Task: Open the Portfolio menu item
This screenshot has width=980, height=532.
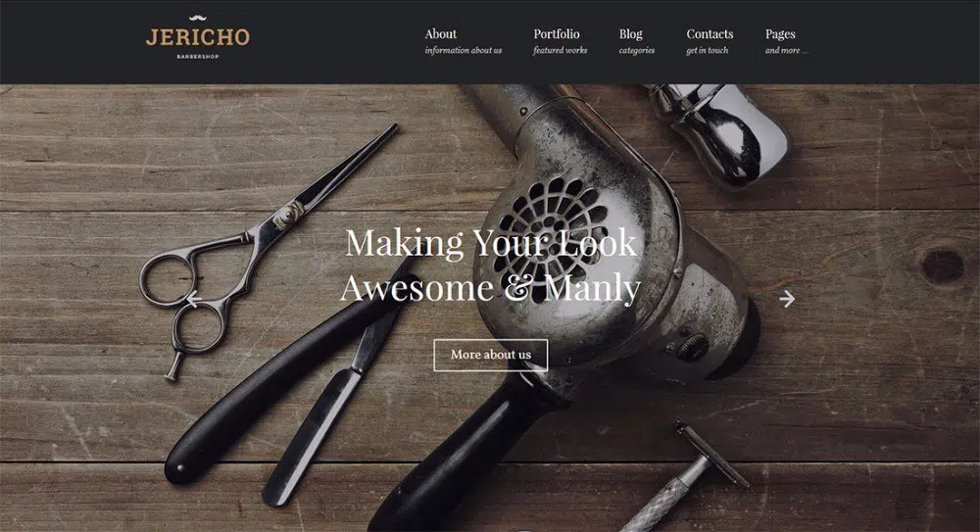Action: 557,33
